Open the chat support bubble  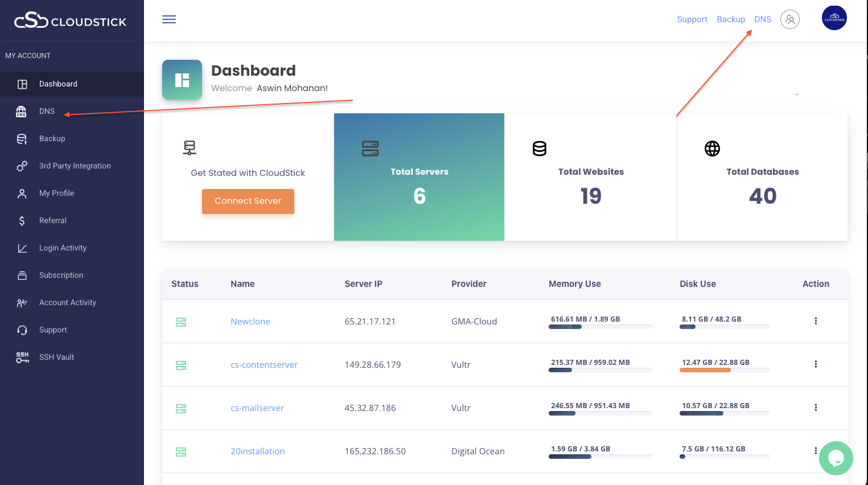836,458
